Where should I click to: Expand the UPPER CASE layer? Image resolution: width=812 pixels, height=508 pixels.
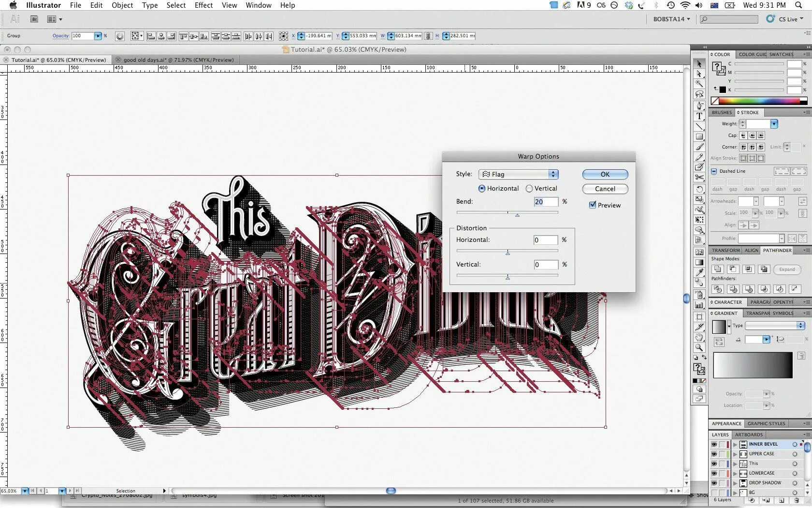tap(735, 454)
